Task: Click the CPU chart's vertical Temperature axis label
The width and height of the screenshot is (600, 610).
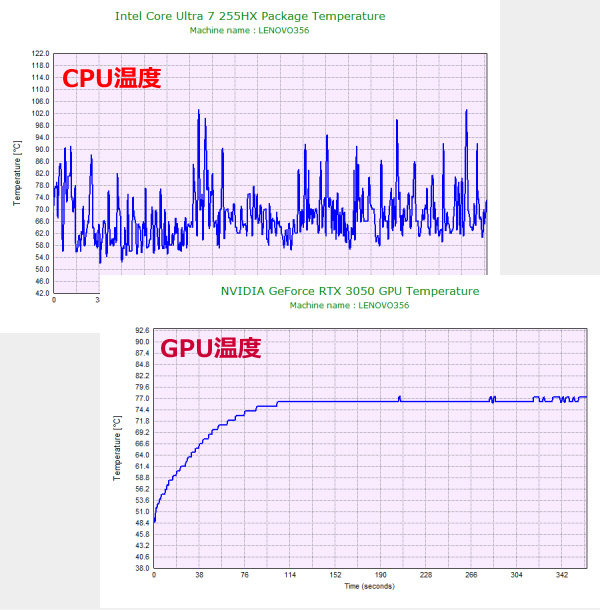Action: coord(17,173)
